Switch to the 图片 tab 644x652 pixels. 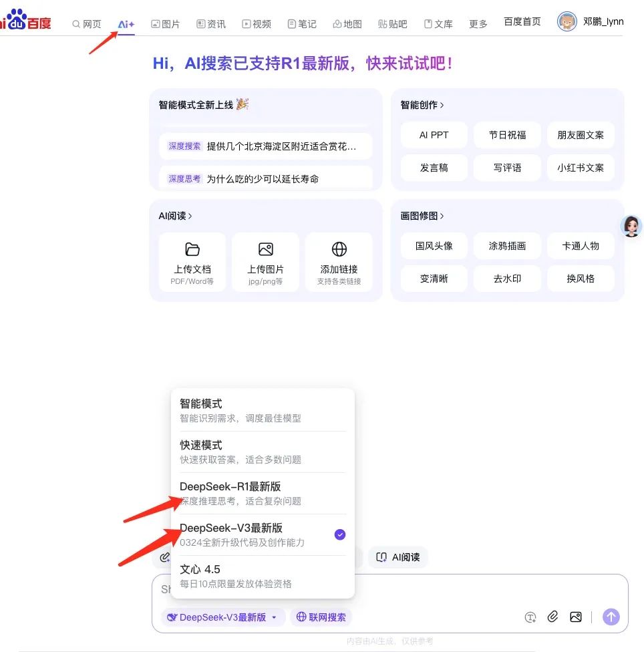pos(166,24)
